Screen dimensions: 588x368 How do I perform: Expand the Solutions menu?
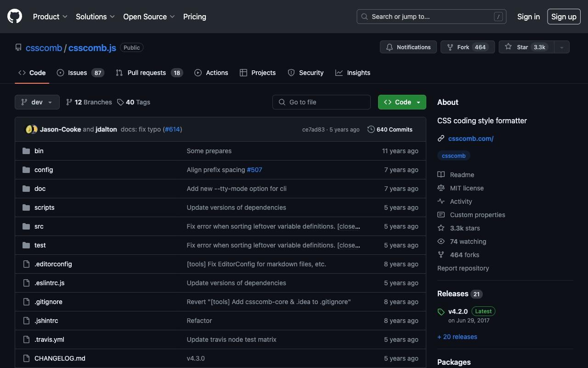pyautogui.click(x=95, y=17)
